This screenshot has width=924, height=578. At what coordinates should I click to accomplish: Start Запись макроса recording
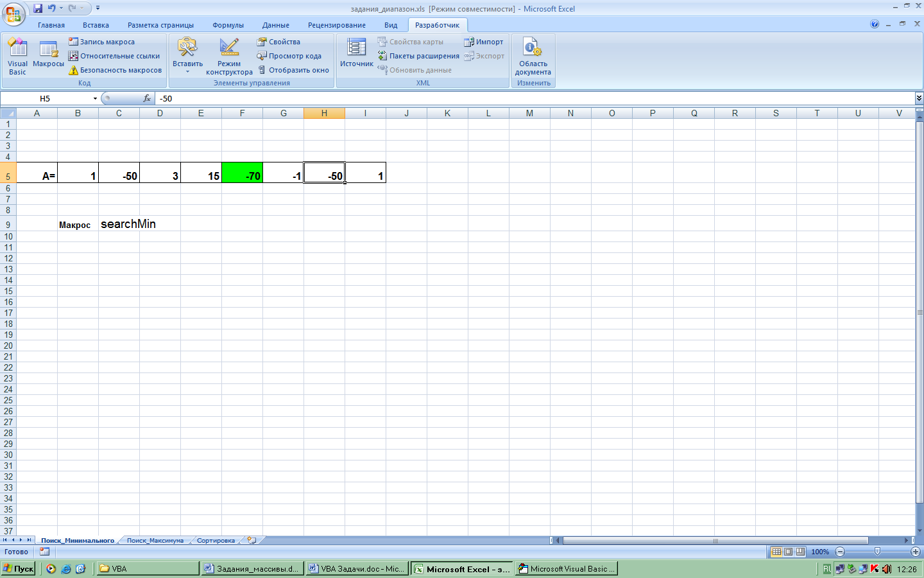point(101,42)
